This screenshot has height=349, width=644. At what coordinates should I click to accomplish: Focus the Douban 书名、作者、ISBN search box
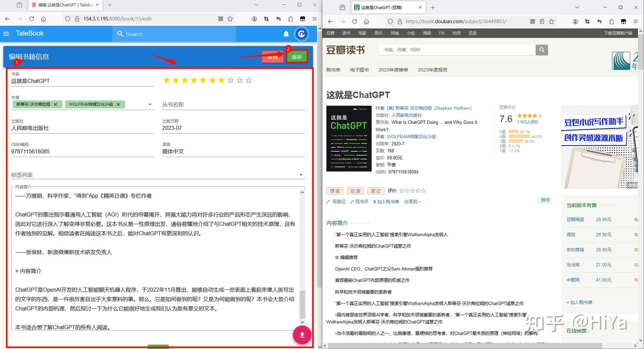(457, 50)
